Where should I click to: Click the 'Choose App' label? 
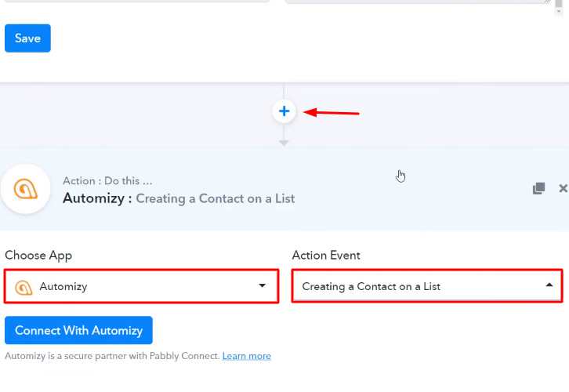click(x=38, y=256)
